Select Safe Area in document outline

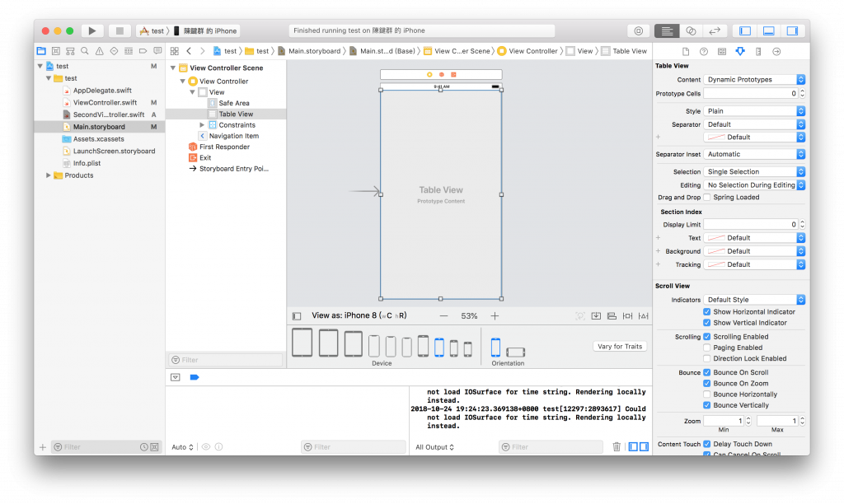[x=233, y=103]
